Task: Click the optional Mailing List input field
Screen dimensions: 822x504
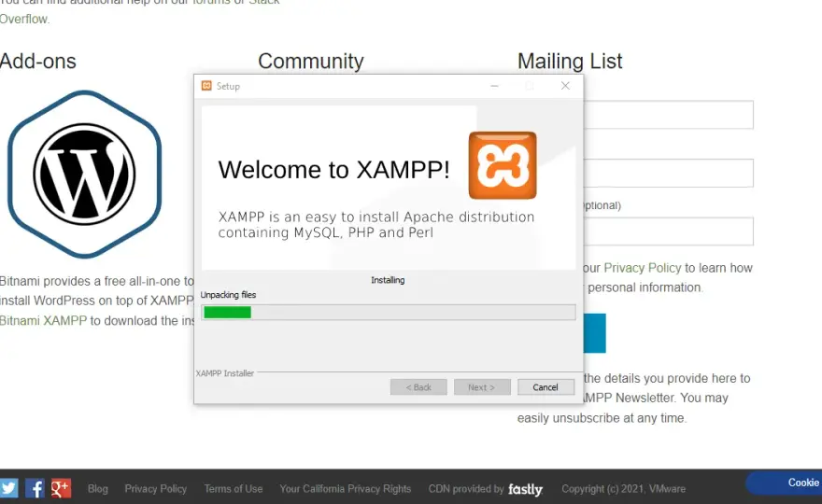Action: click(x=669, y=231)
